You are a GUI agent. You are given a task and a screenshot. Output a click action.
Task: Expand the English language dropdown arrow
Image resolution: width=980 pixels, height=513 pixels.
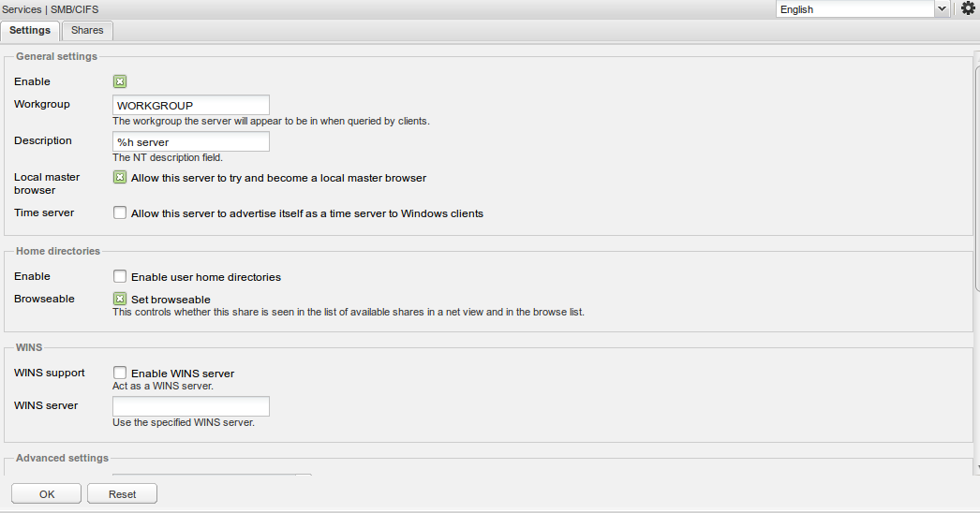[x=942, y=8]
